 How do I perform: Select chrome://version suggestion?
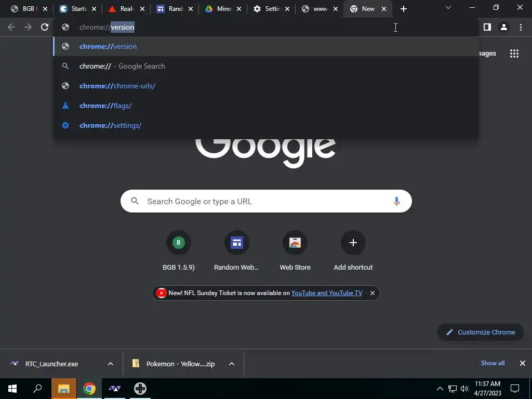(x=266, y=46)
